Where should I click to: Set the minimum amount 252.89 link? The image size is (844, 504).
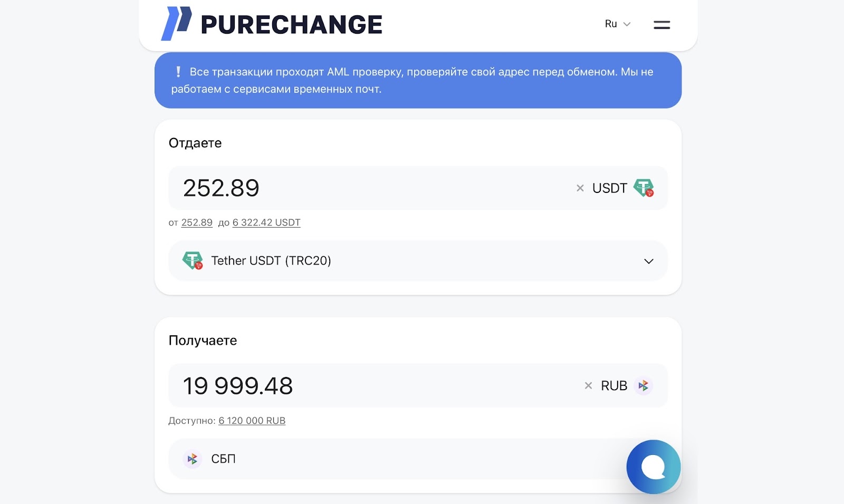[x=197, y=222]
